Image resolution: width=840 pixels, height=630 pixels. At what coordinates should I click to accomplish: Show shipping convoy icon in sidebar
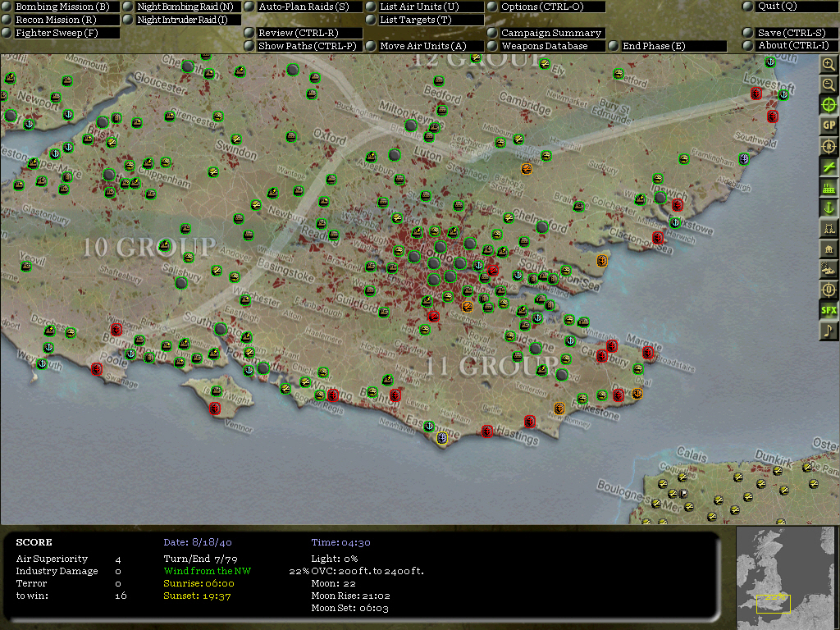pos(829,269)
